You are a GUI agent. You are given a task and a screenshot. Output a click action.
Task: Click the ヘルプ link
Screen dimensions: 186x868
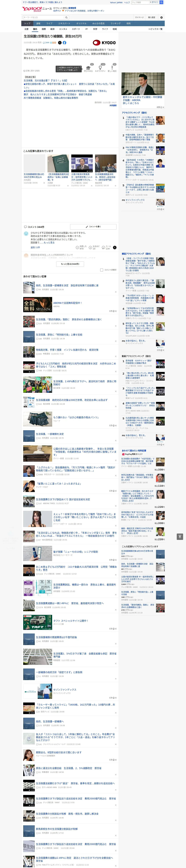coord(127,2)
